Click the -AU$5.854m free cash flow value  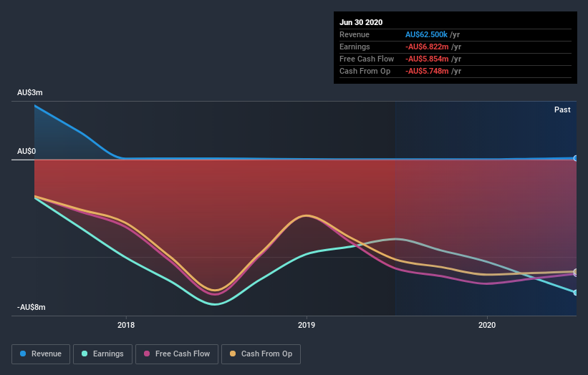[x=427, y=59]
